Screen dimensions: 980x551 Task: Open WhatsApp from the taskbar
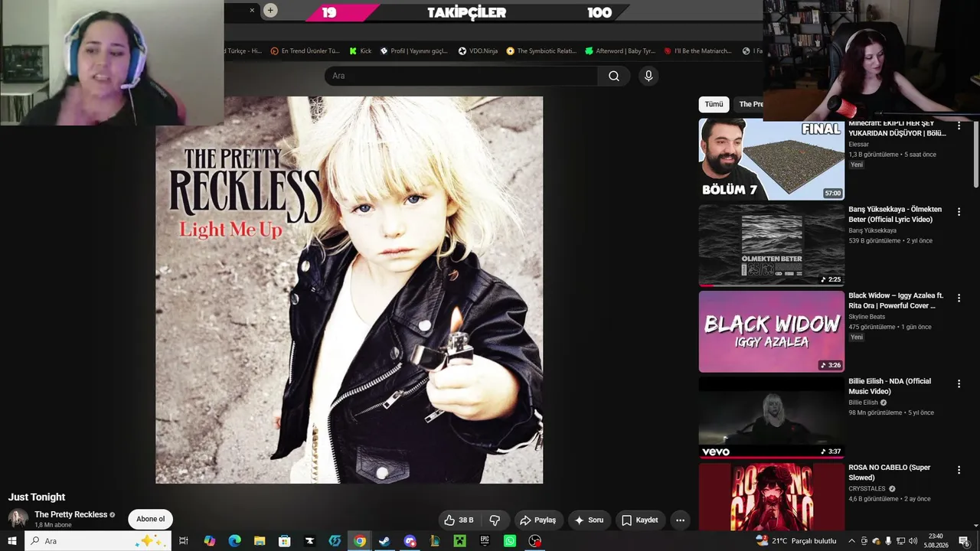pyautogui.click(x=510, y=541)
